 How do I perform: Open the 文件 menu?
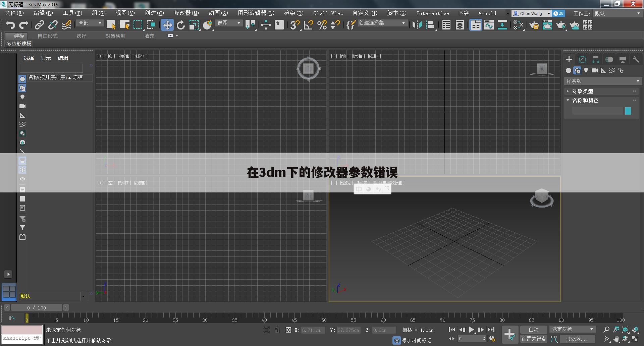pyautogui.click(x=14, y=13)
